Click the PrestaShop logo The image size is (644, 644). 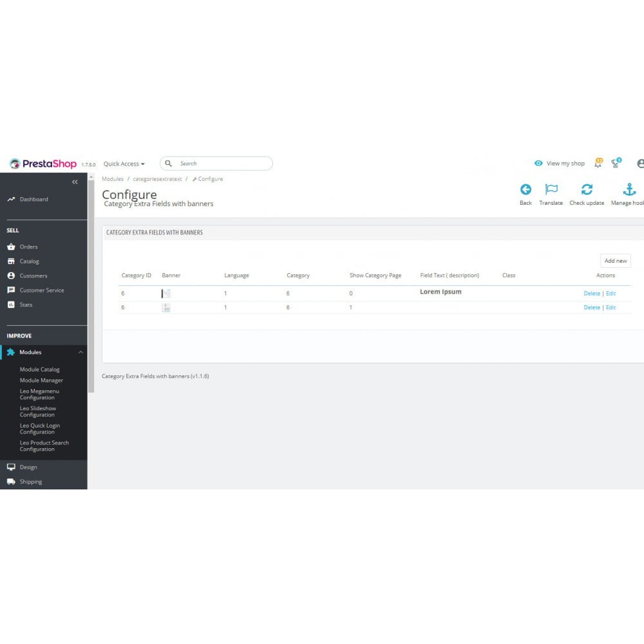(x=43, y=164)
